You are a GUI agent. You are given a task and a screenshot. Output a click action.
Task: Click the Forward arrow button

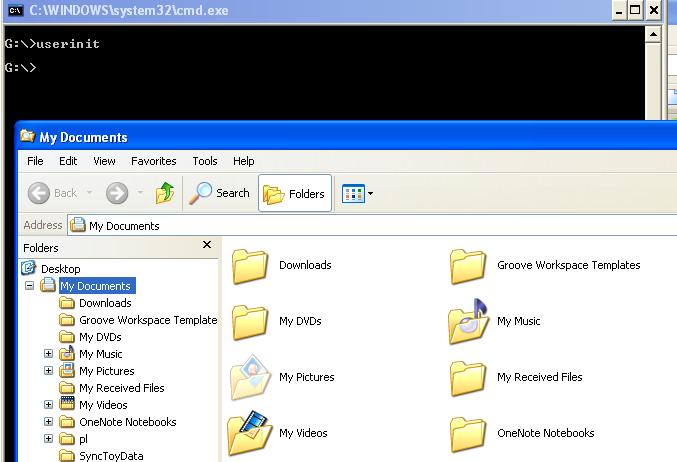pyautogui.click(x=117, y=193)
